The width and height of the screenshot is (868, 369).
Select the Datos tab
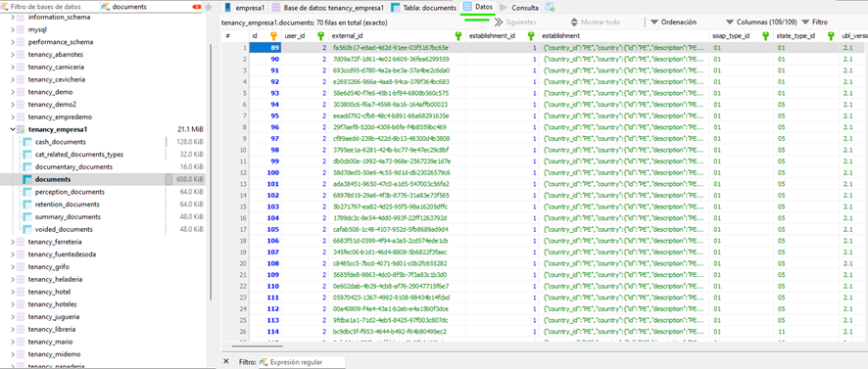[477, 7]
